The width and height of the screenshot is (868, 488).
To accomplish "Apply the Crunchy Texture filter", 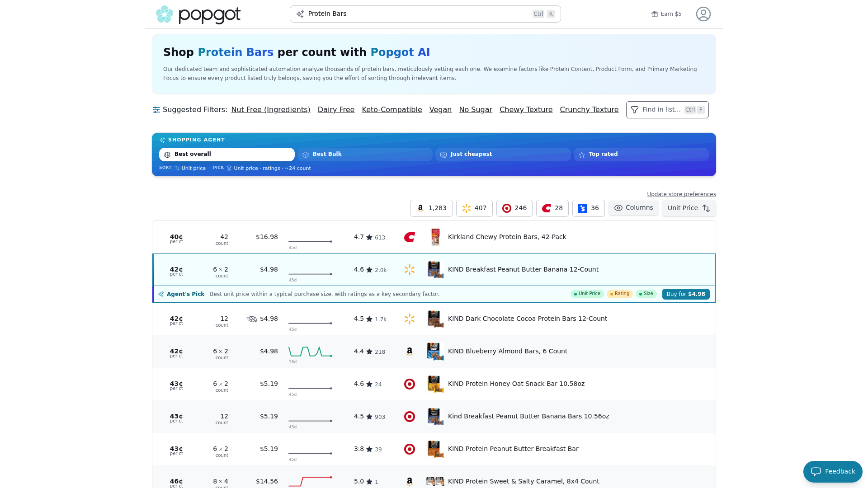I will point(589,110).
